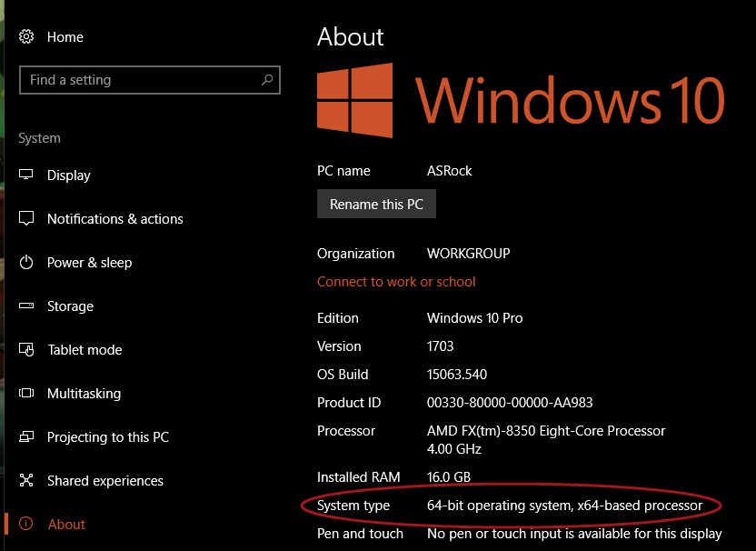Select the edition text Windows 10 Pro

pos(475,318)
